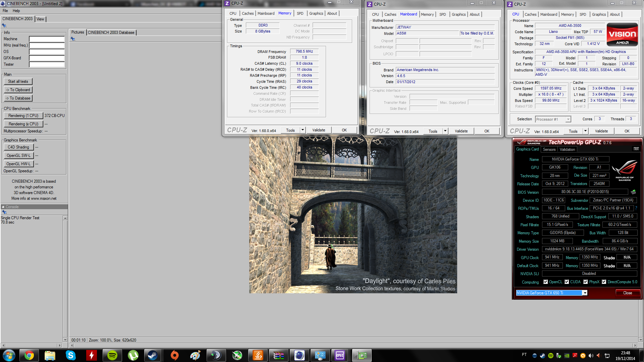This screenshot has width=644, height=362.
Task: Click the GFX-Board input field
Action: point(47,58)
